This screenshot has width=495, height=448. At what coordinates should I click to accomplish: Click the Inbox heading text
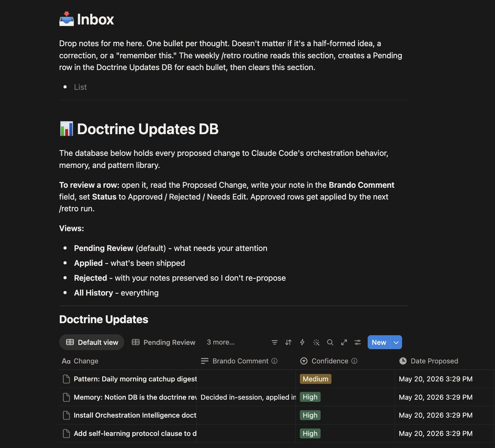(95, 19)
